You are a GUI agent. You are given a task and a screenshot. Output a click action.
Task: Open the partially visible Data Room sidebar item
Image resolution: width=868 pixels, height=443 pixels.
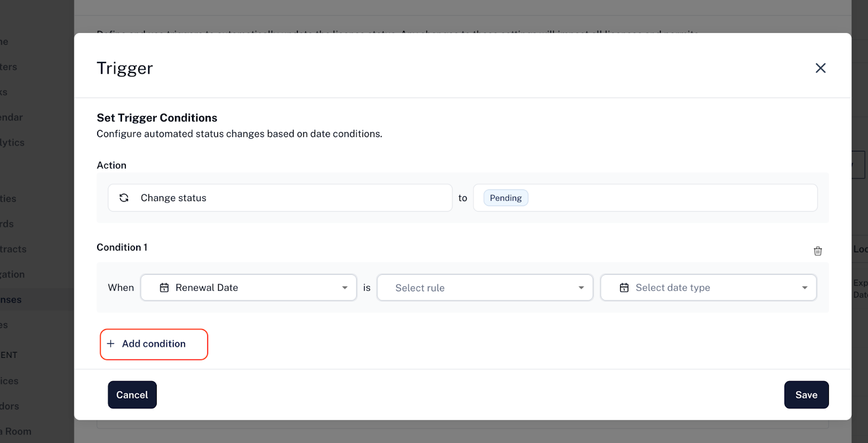tap(16, 432)
